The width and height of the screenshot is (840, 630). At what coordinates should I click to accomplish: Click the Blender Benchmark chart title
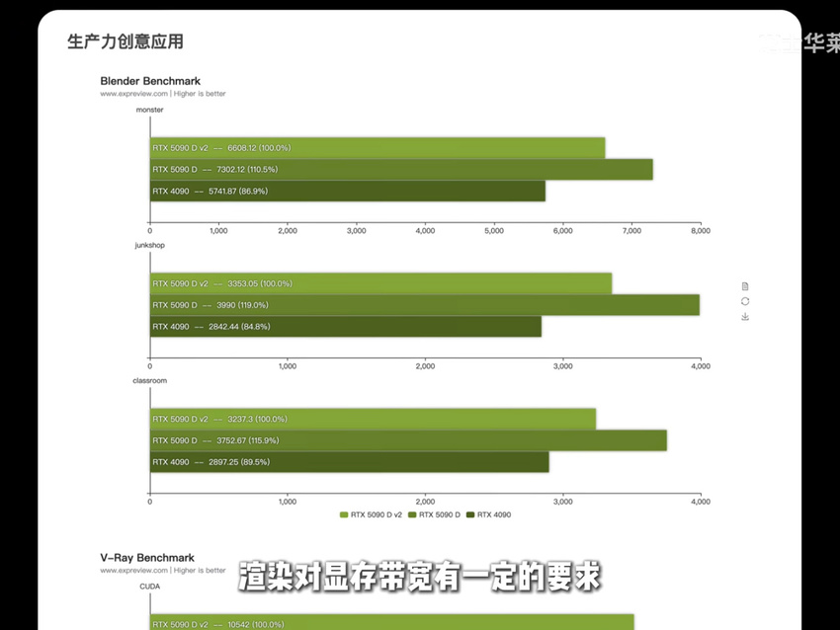click(x=150, y=81)
